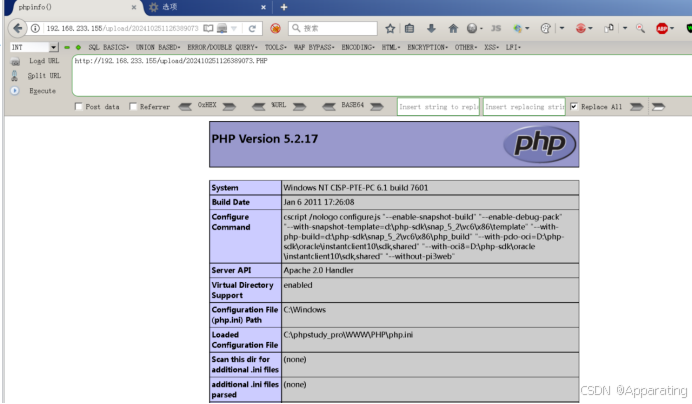Viewport: 692px width, 404px height.
Task: Close the phpinfo() tab
Action: [x=134, y=8]
